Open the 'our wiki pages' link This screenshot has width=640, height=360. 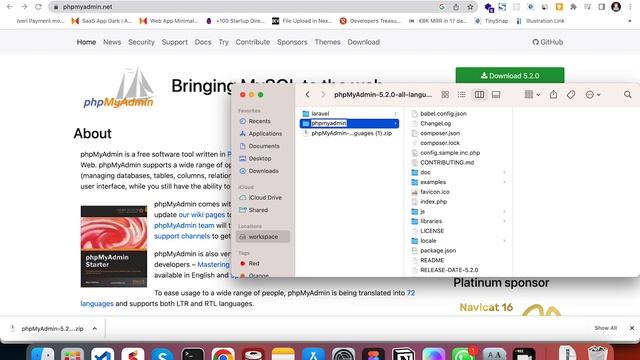pos(202,215)
